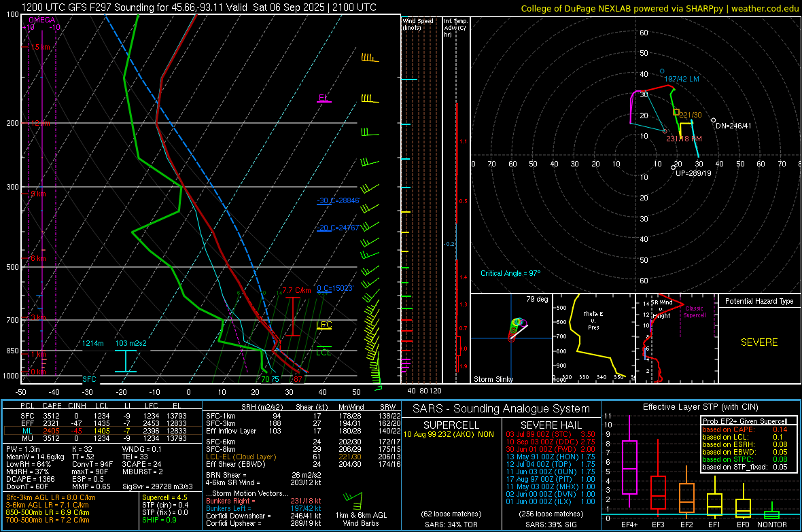Click the Critical Angle = 97° readout
The height and width of the screenshot is (532, 802).
(510, 273)
